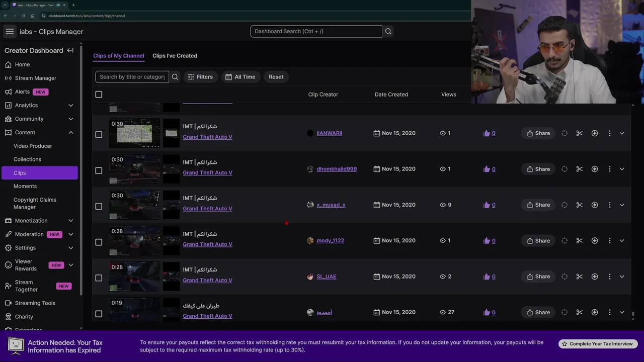Expand details chevron for IIANWARII clip

(x=622, y=133)
